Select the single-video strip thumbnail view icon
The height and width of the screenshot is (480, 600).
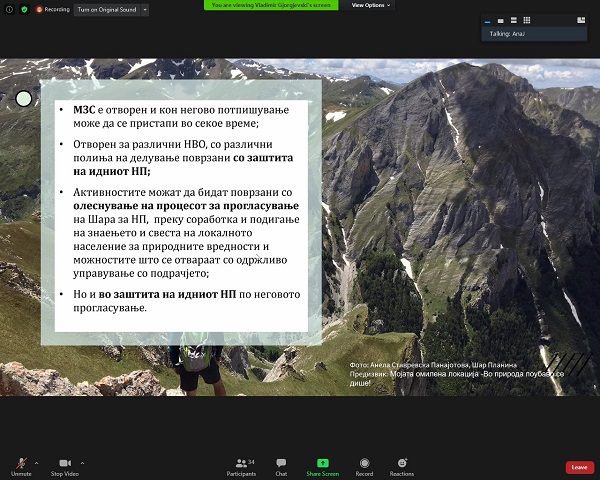[500, 20]
